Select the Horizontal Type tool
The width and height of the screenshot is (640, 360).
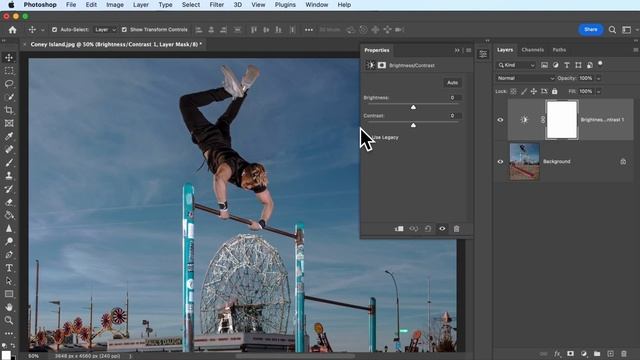[x=9, y=268]
